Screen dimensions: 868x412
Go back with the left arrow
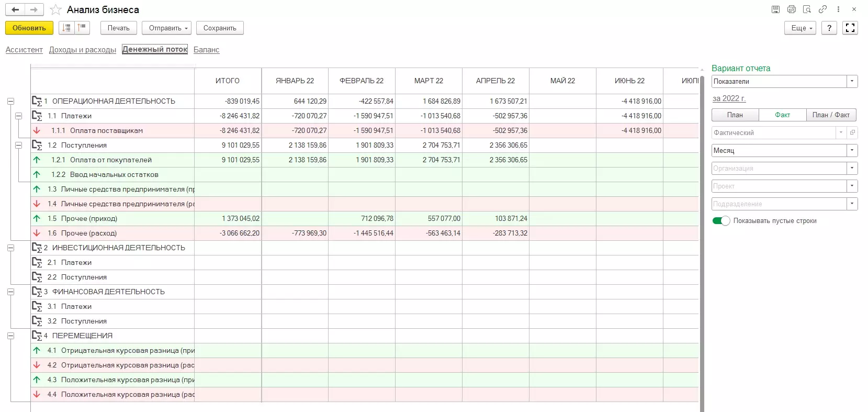(x=15, y=9)
